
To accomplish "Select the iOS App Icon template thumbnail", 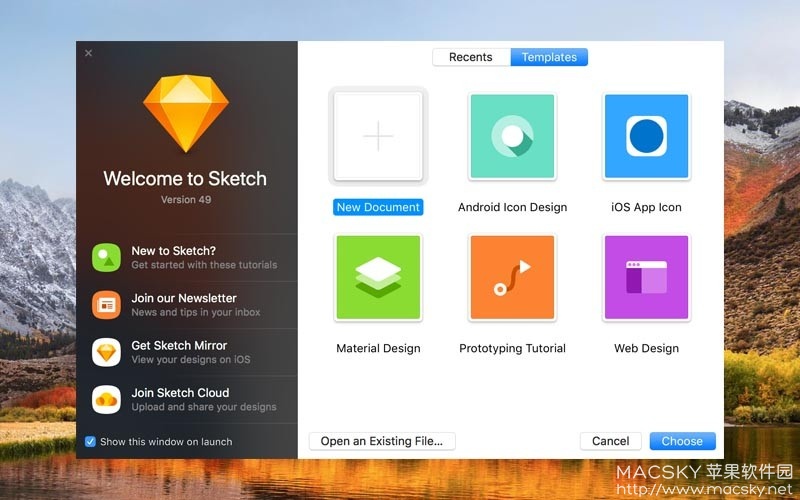I will (x=646, y=136).
